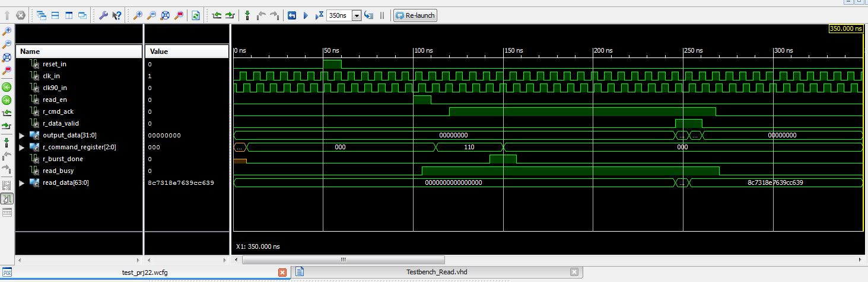Click the waveform horizontal scrollbar thumb
The image size is (868, 282).
coord(344,259)
